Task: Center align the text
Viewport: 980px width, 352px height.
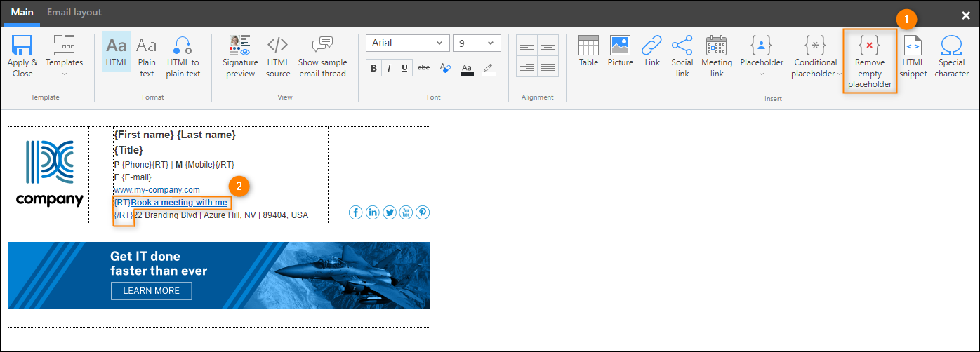Action: 548,46
